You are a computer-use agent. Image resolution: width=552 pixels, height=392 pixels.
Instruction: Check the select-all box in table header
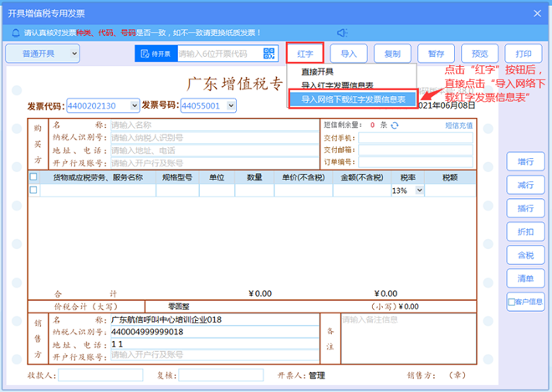point(33,176)
